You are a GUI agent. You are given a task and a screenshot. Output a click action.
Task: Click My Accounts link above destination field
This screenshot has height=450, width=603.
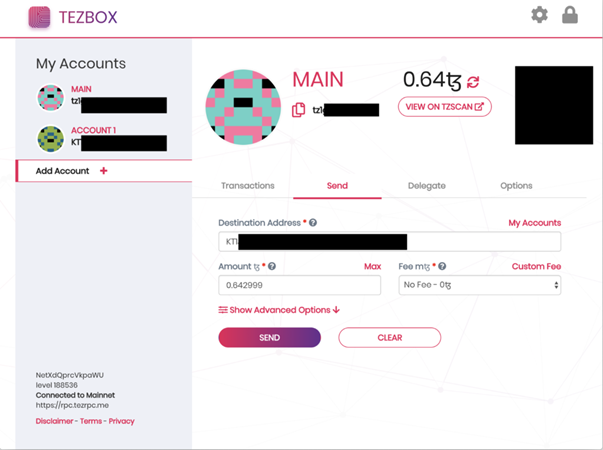click(535, 223)
